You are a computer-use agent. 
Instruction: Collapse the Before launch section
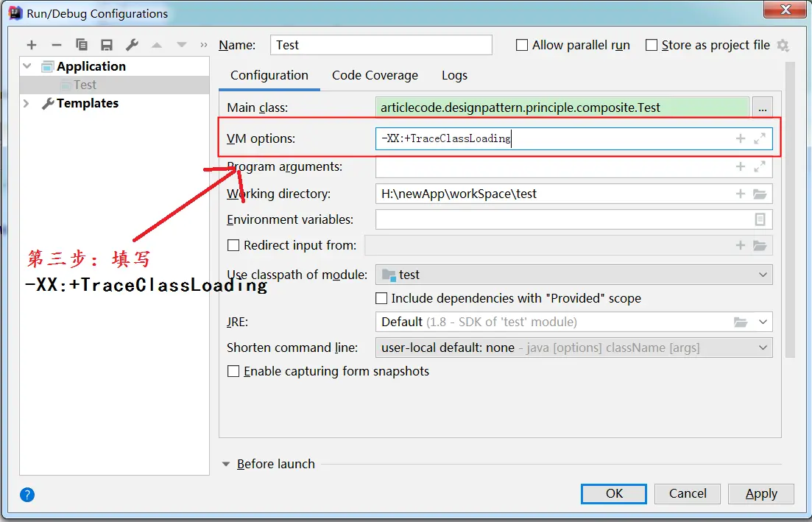click(x=226, y=464)
